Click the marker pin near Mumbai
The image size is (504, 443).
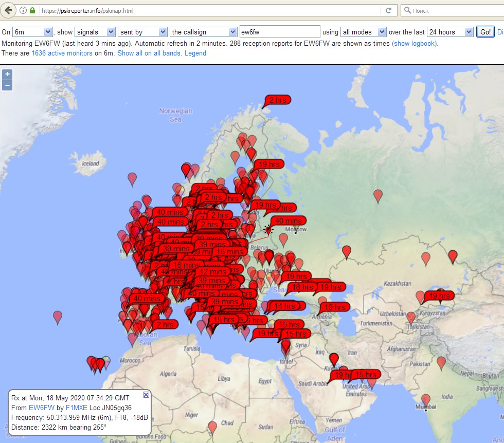coord(426,399)
